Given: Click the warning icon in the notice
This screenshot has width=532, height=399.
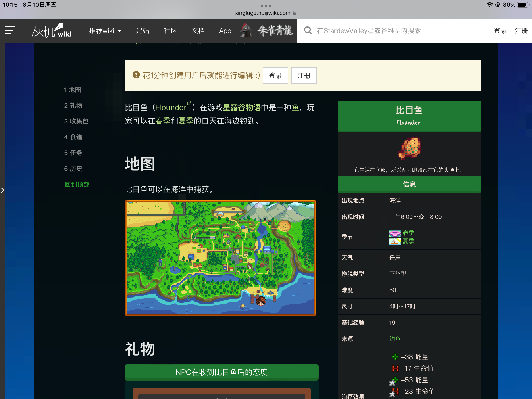Looking at the screenshot, I should [136, 75].
